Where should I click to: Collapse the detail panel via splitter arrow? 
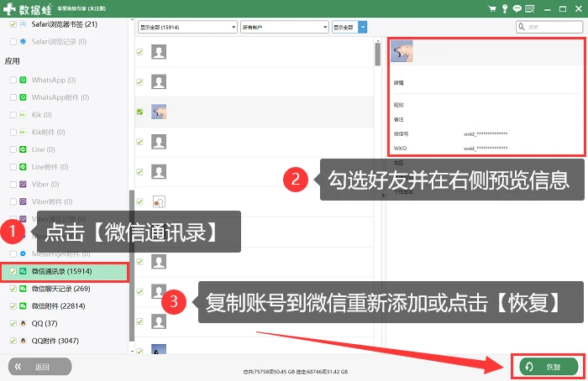tap(383, 196)
